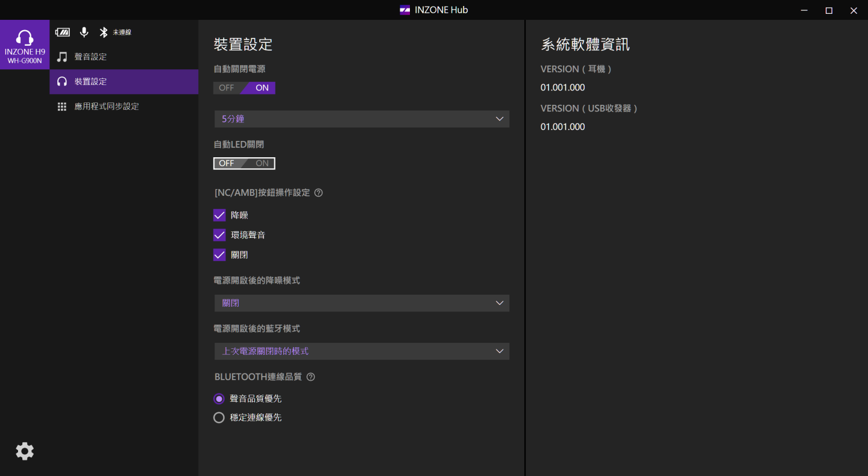Open the 5分鐘 auto power-off dropdown

click(362, 119)
